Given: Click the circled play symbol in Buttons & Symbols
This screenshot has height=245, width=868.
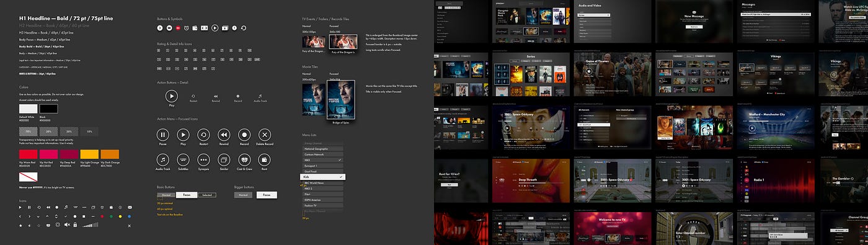Looking at the screenshot, I should pyautogui.click(x=215, y=28).
